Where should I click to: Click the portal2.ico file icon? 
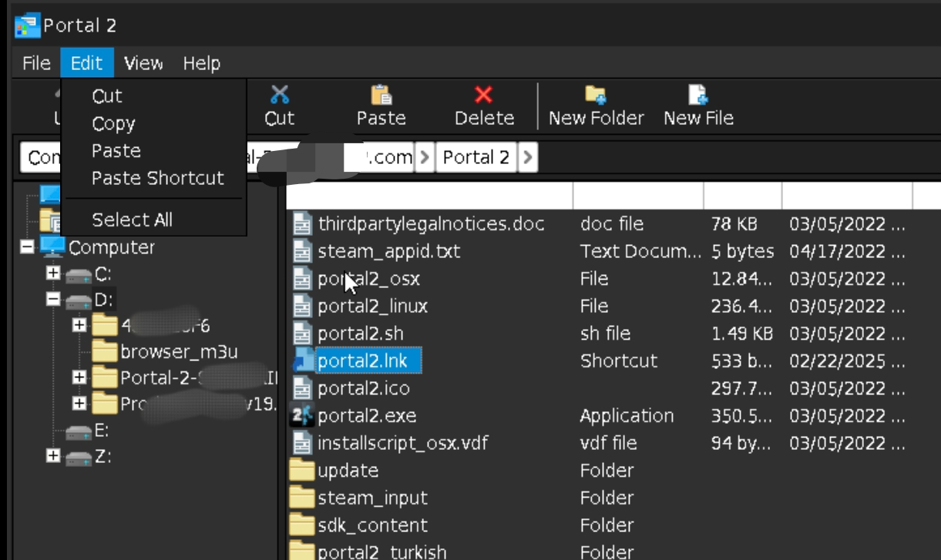(x=302, y=388)
